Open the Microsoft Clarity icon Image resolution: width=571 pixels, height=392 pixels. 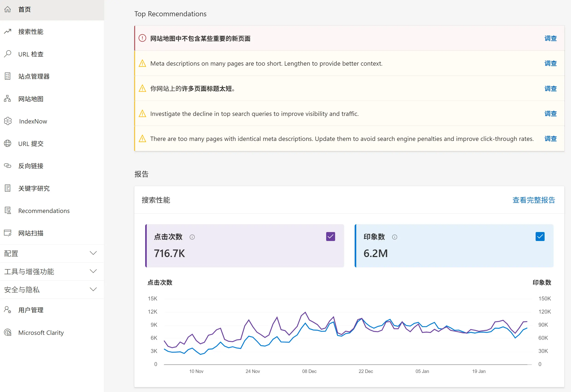pyautogui.click(x=8, y=332)
